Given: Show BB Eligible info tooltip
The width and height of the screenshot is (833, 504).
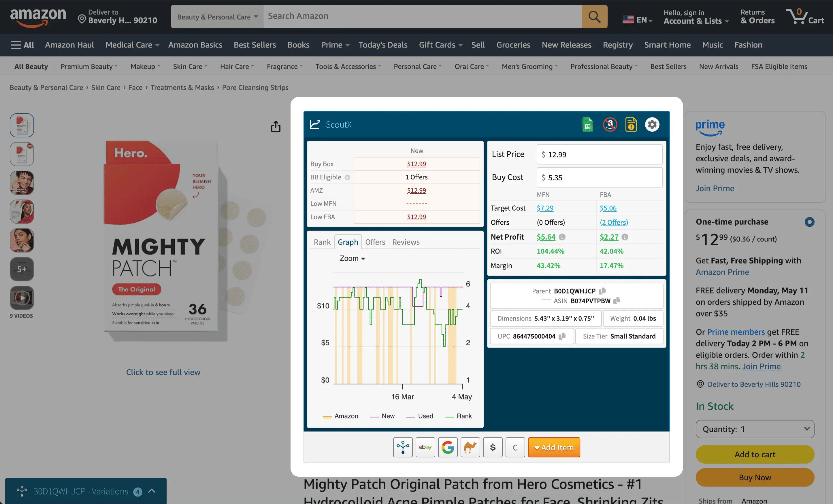Looking at the screenshot, I should click(347, 177).
